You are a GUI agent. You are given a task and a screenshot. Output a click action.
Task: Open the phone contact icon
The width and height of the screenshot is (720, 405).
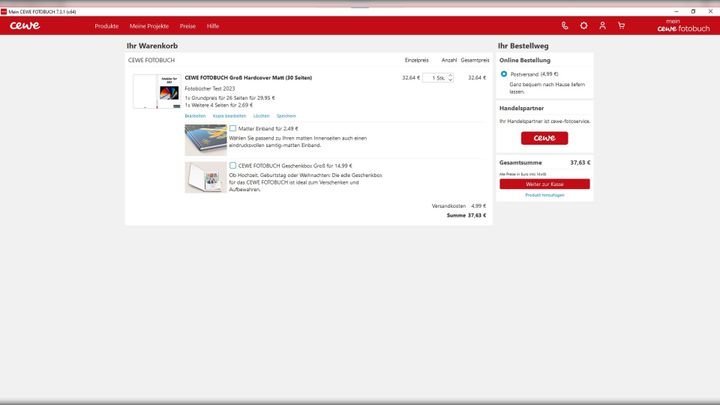(x=565, y=26)
